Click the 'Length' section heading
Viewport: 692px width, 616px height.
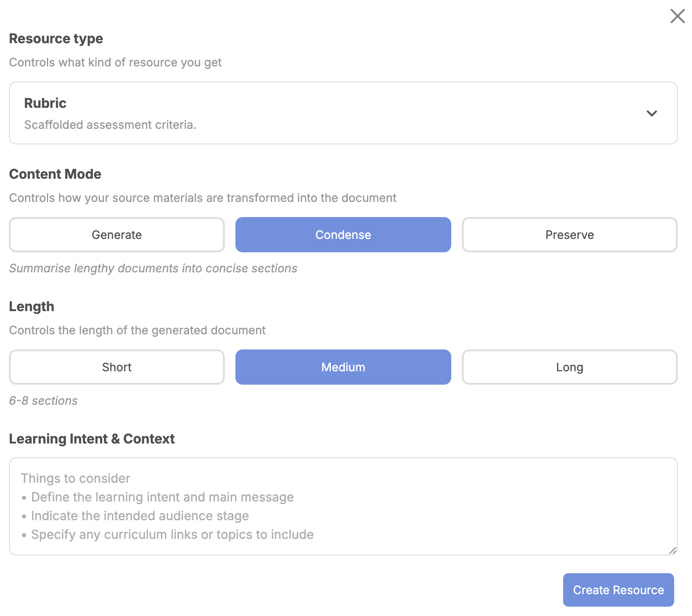point(32,307)
